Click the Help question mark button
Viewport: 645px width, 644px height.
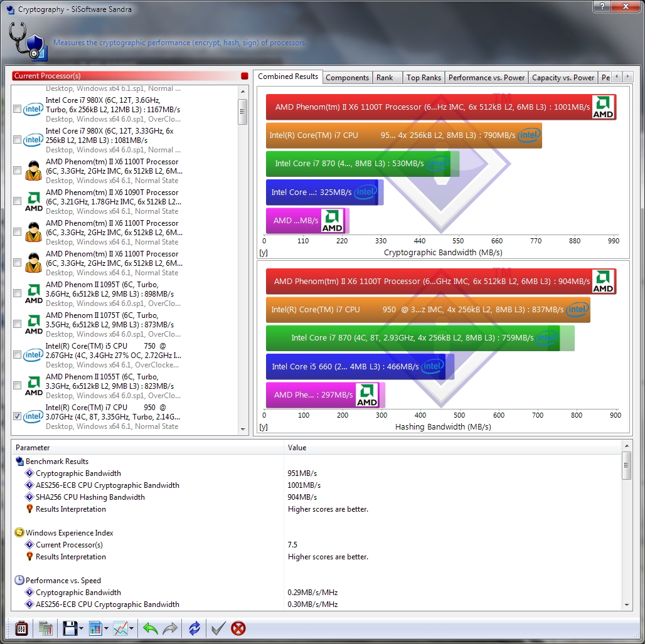pos(602,6)
